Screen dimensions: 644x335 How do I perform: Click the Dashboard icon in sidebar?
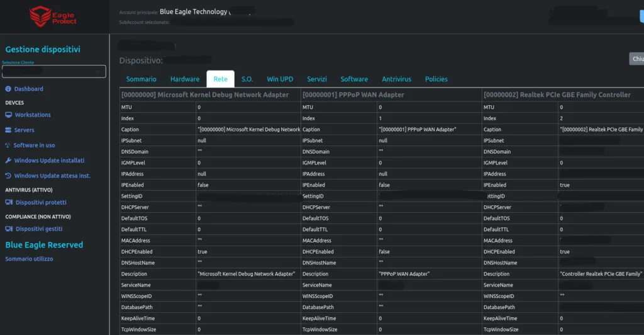pos(8,89)
